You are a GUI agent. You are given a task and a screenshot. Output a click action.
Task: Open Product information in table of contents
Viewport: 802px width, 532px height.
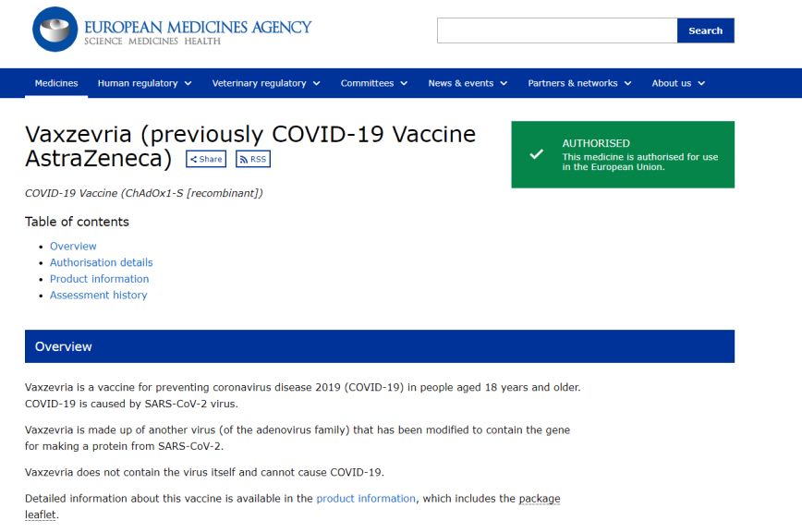[x=99, y=279]
